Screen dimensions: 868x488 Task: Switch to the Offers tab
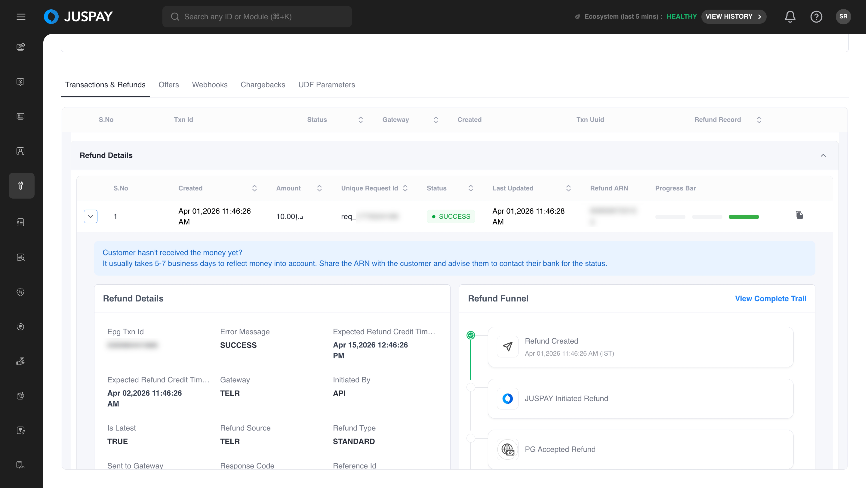(169, 85)
